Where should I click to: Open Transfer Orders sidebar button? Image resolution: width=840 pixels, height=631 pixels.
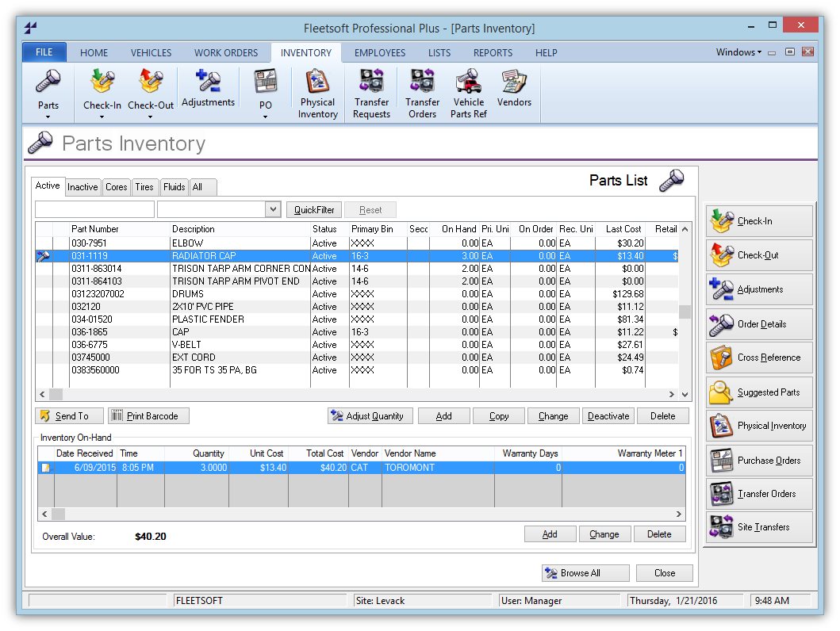(x=759, y=493)
